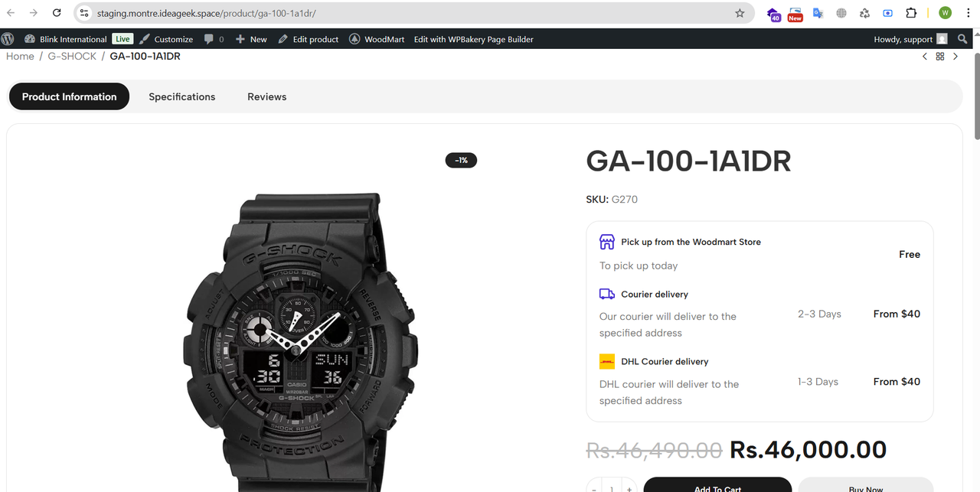Go to next product with right chevron
Screen dimensions: 980x492
[x=955, y=57]
